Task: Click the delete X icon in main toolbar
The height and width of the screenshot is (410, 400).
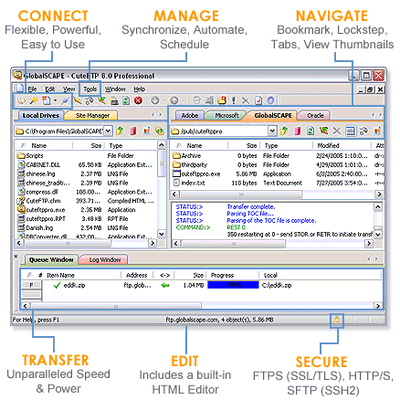Action: pos(245,100)
